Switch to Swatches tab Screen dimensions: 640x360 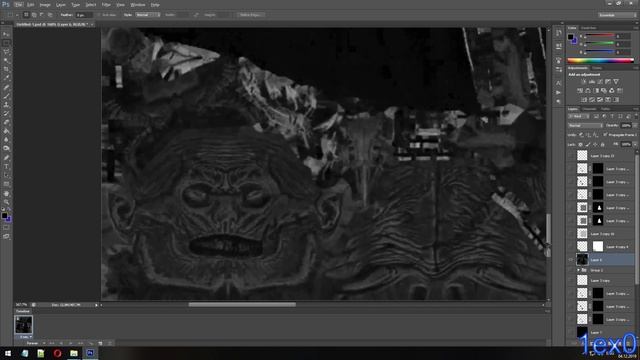click(589, 28)
